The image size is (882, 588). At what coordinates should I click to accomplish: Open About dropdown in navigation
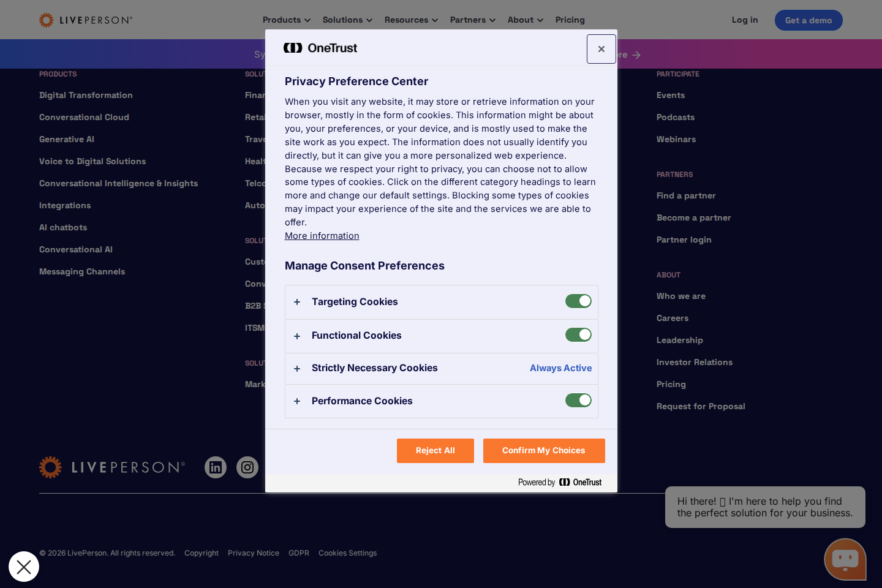pyautogui.click(x=526, y=20)
